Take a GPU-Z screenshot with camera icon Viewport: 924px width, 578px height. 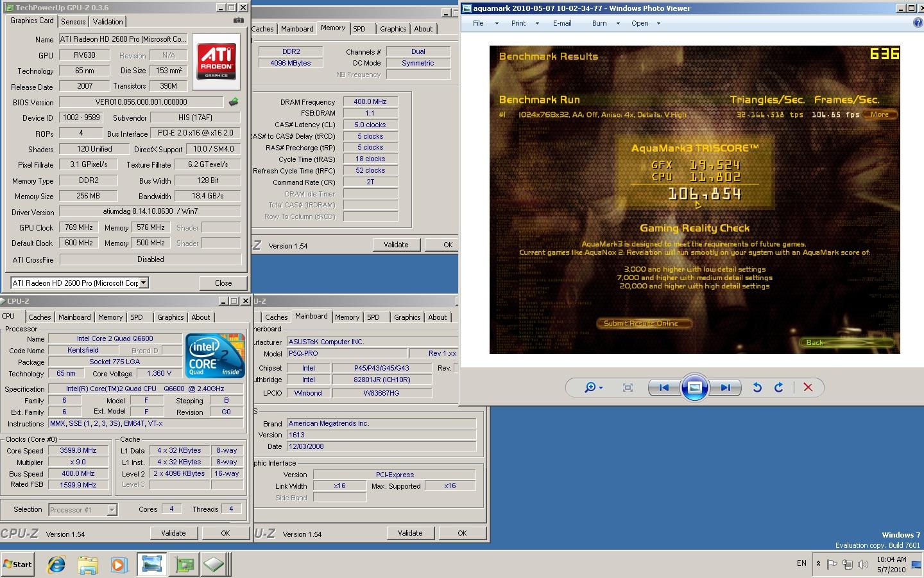238,21
